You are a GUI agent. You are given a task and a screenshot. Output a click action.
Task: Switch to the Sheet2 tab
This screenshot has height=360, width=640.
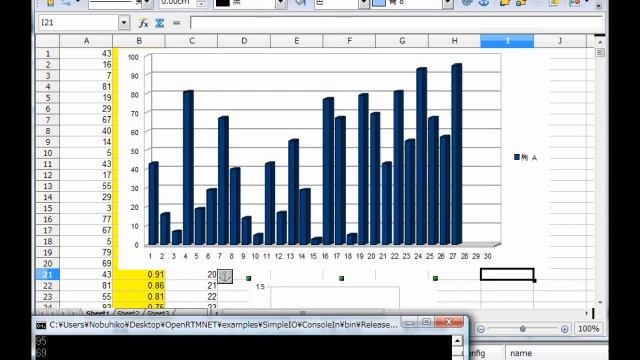[129, 313]
